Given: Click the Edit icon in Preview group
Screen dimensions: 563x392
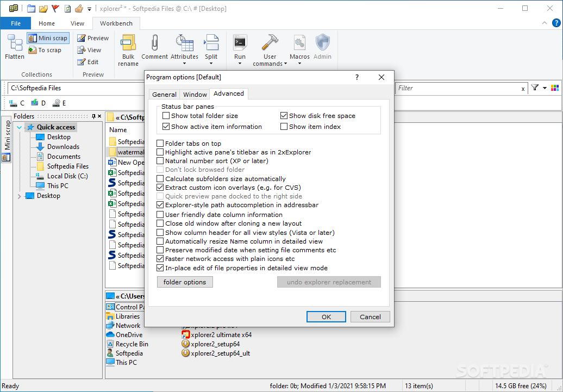Looking at the screenshot, I should coord(82,62).
